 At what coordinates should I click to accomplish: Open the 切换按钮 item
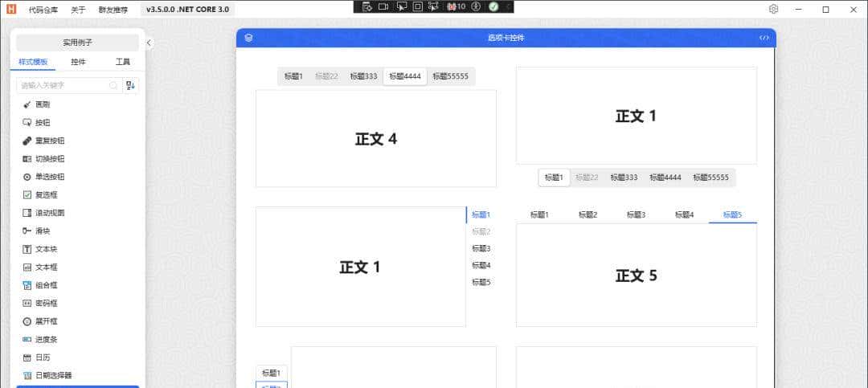(x=77, y=159)
